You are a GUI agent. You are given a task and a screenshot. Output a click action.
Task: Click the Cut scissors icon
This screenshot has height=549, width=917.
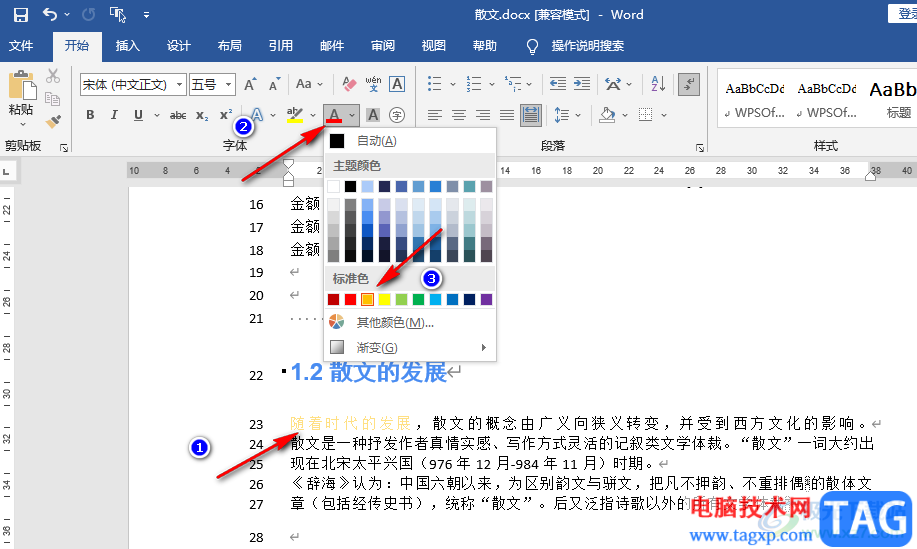pyautogui.click(x=53, y=75)
